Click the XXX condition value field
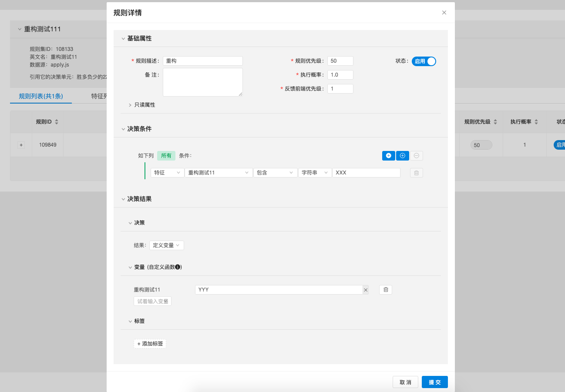The image size is (565, 392). (366, 173)
